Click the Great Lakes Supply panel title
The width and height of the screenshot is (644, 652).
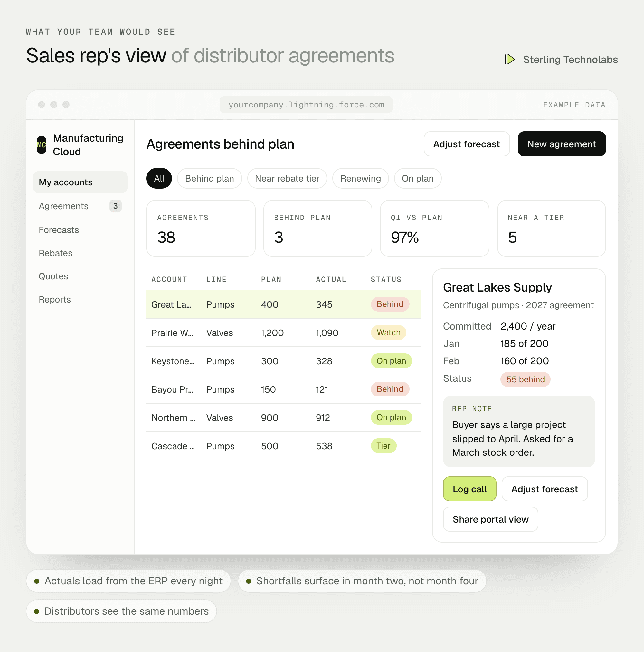coord(497,287)
